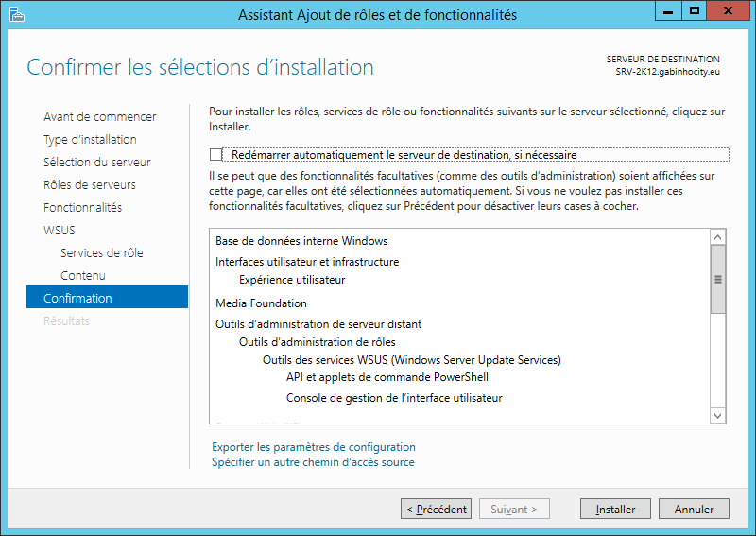
Task: Minimize the wizard window
Action: (x=668, y=11)
